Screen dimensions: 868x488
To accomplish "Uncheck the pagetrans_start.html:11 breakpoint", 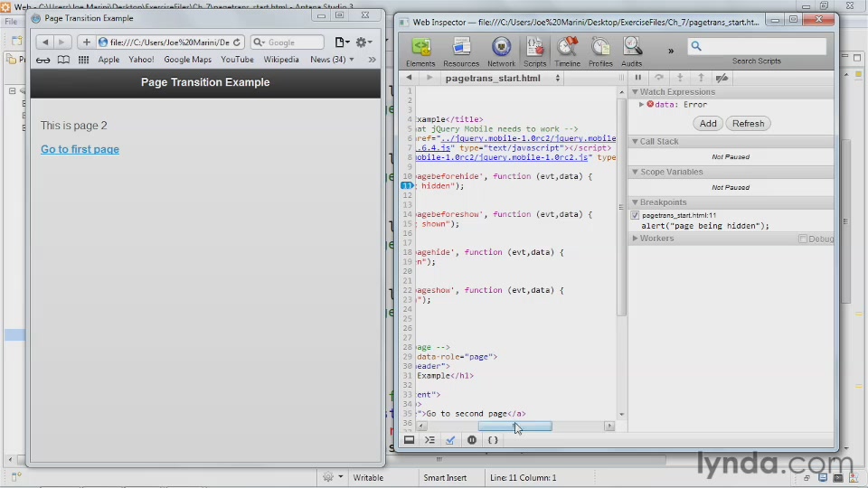I will point(635,215).
